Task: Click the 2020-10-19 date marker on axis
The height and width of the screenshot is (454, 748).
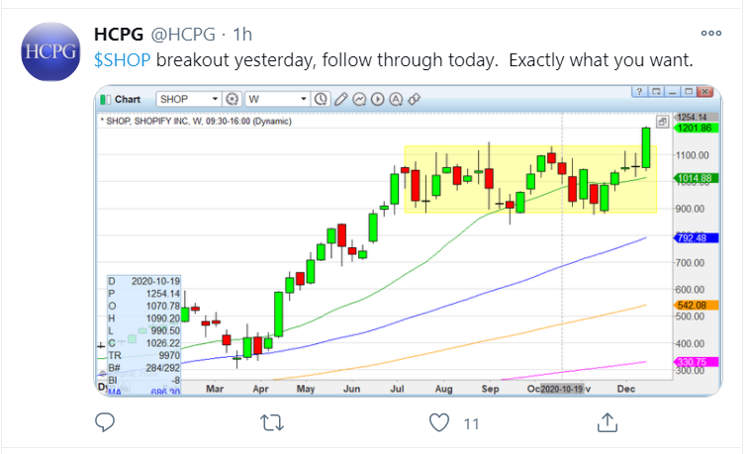Action: (x=561, y=389)
